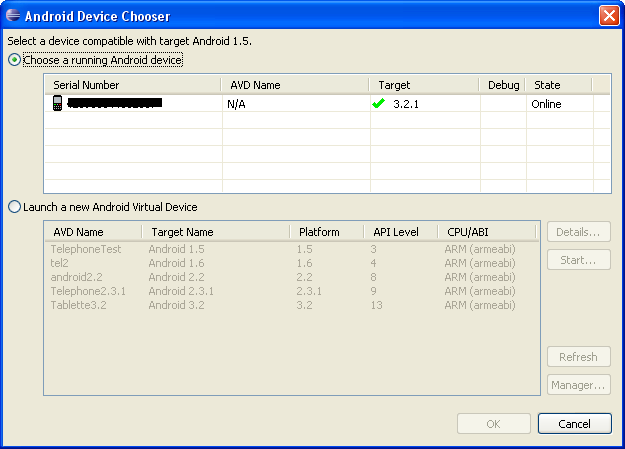Screen dimensions: 625x449
Task: Select the phone device icon in the list
Action: 57,103
